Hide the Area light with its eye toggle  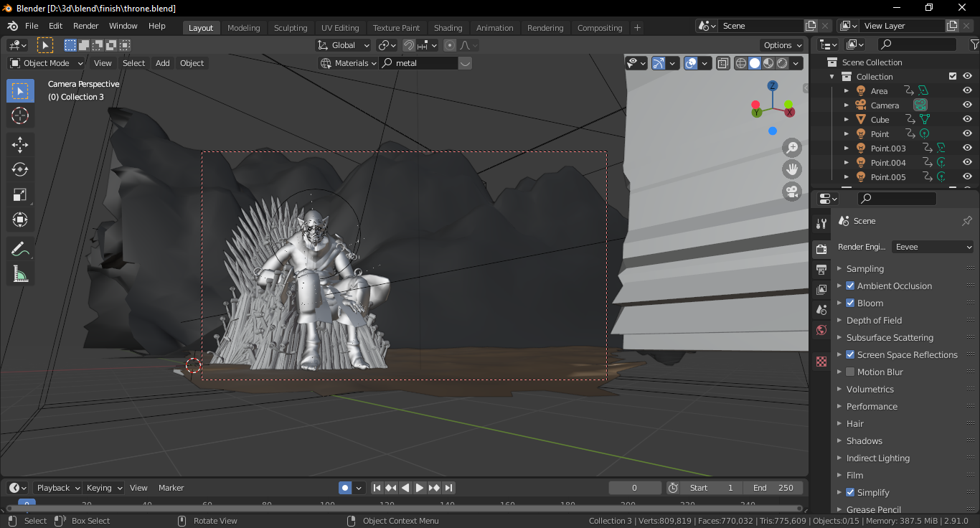point(966,90)
